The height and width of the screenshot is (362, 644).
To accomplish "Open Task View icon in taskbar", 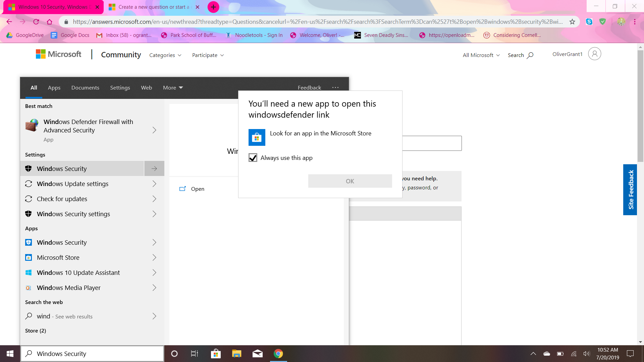I will point(195,354).
